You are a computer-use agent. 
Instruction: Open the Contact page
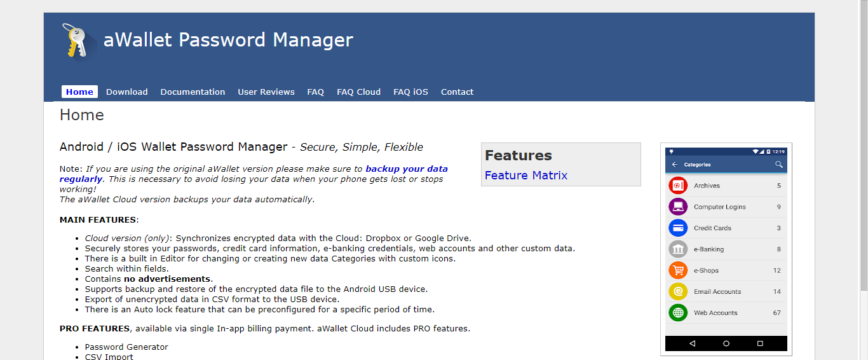coord(458,92)
